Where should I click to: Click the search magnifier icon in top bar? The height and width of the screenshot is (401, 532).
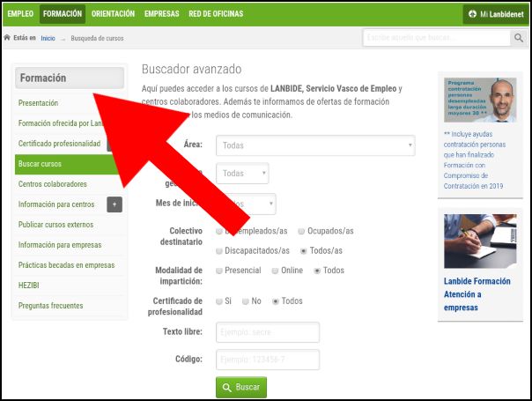(519, 38)
